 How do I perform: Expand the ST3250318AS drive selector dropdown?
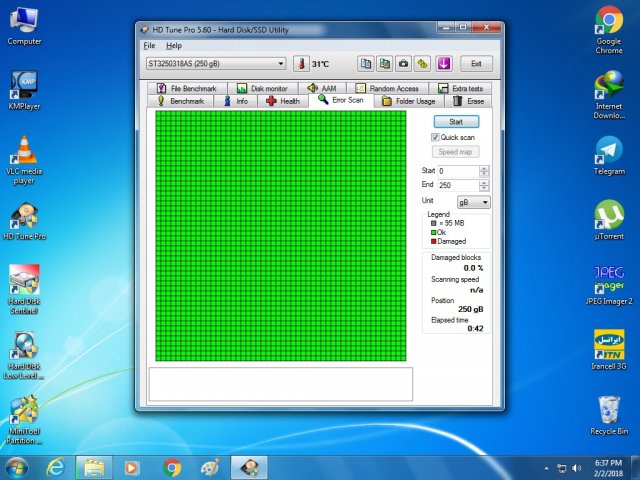pyautogui.click(x=280, y=64)
